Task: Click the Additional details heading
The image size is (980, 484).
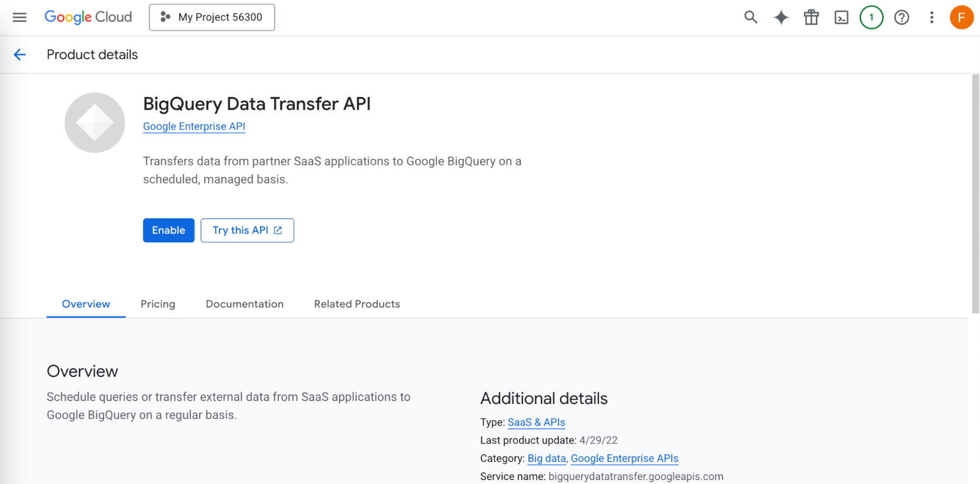Action: point(544,398)
